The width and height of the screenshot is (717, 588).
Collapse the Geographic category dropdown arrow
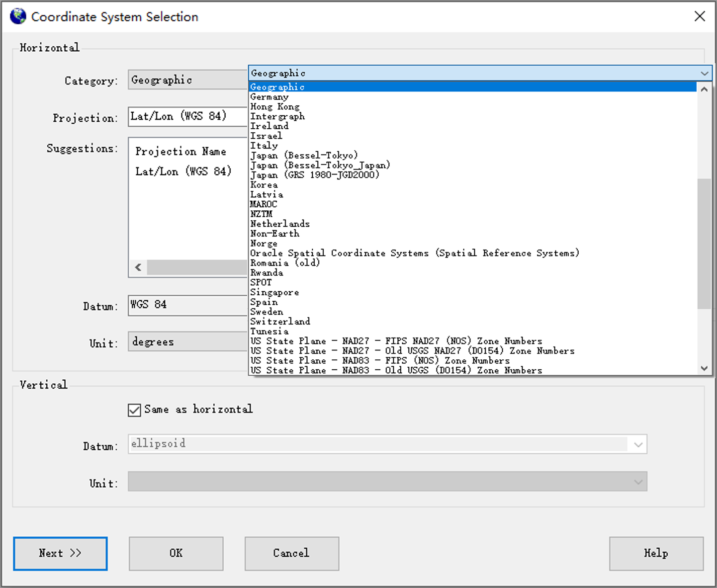pos(704,74)
